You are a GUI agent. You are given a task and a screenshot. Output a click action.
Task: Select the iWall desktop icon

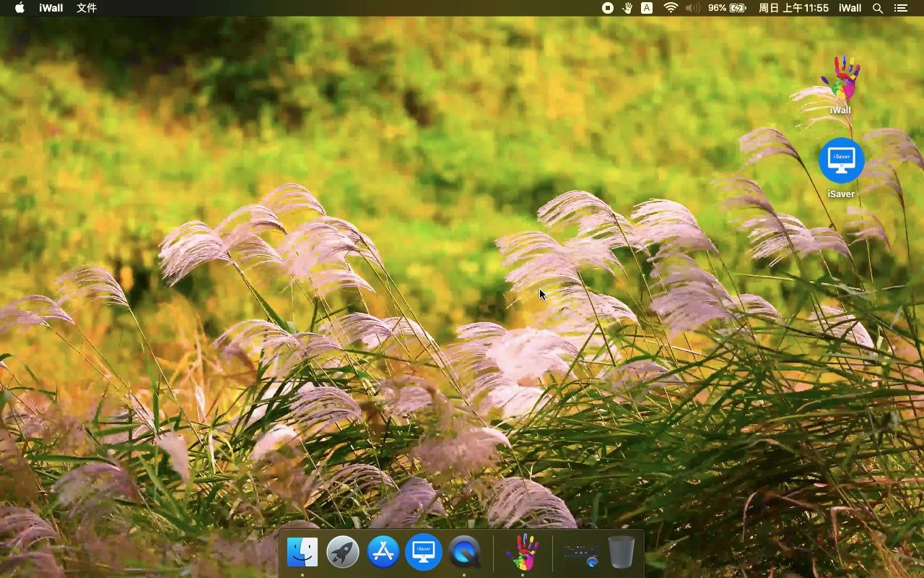tap(840, 84)
